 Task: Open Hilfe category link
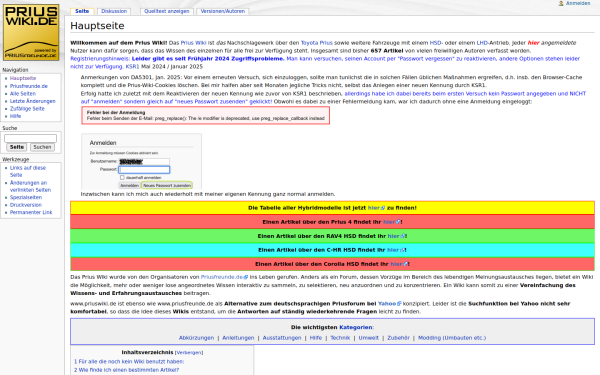click(x=316, y=338)
